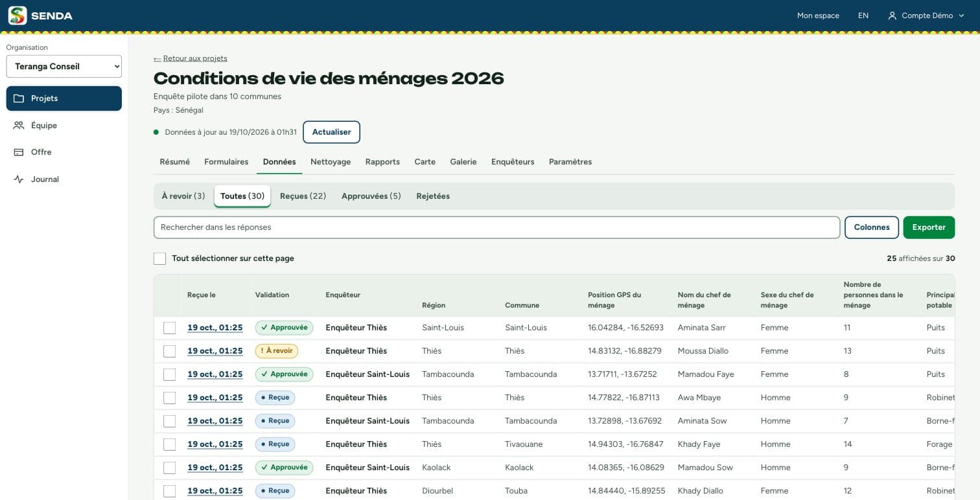Click the SENDA logo icon

click(17, 16)
